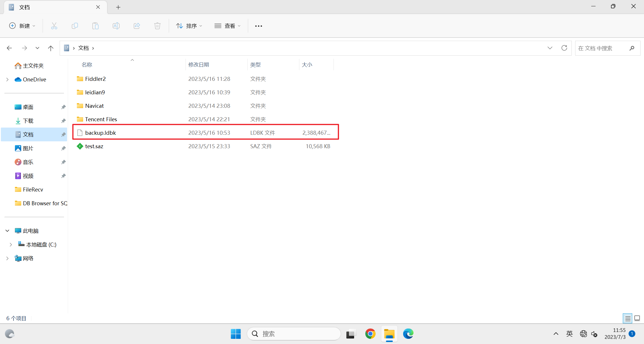Click the Refresh icon beside address bar

tap(564, 48)
